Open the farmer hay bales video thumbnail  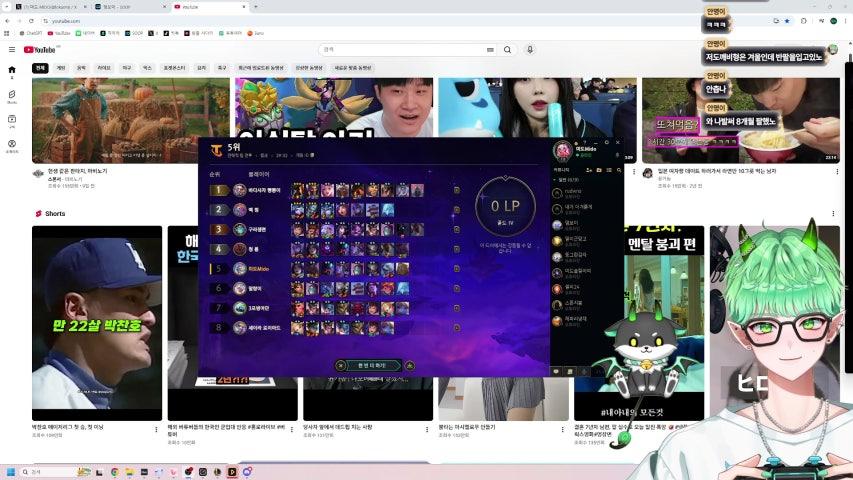(x=131, y=120)
